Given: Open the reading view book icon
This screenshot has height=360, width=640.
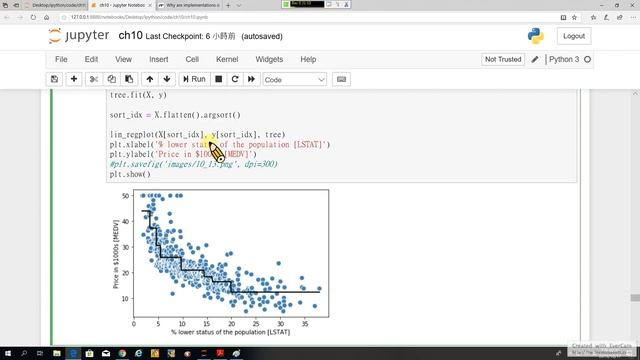Looking at the screenshot, I should tap(563, 17).
